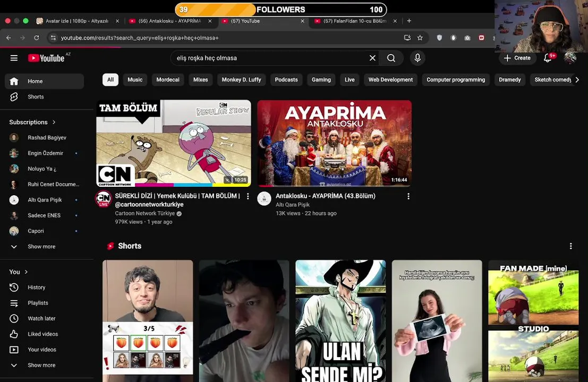Open the notifications bell
The image size is (588, 382).
click(548, 58)
